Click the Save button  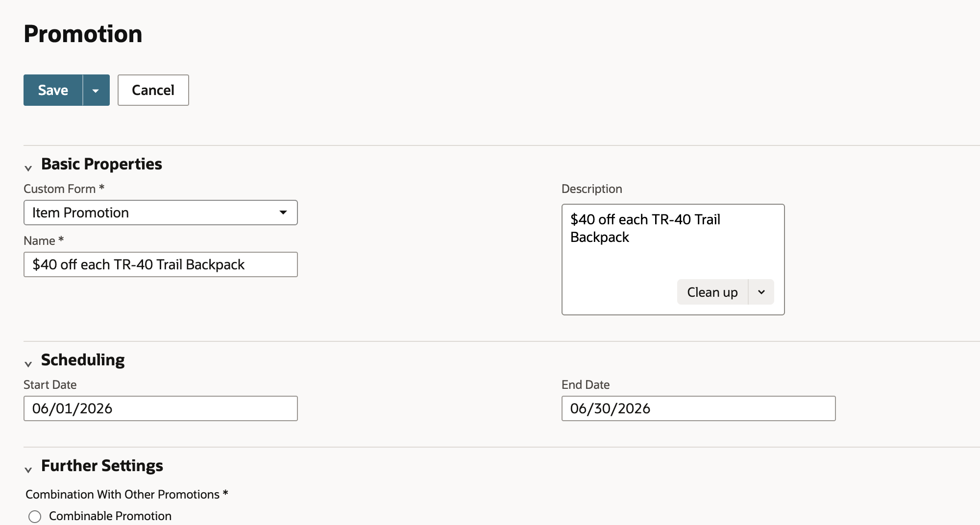click(x=53, y=90)
